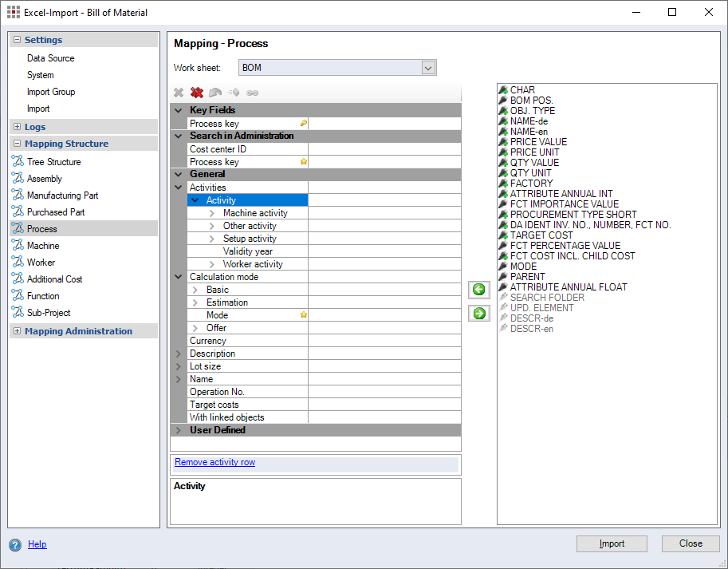Open the Work sheet dropdown

pyautogui.click(x=428, y=68)
